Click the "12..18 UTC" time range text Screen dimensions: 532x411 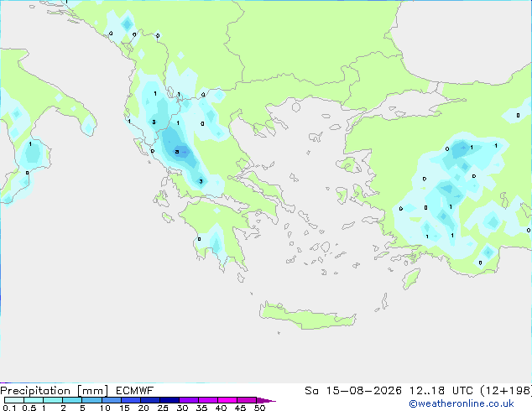(441, 391)
